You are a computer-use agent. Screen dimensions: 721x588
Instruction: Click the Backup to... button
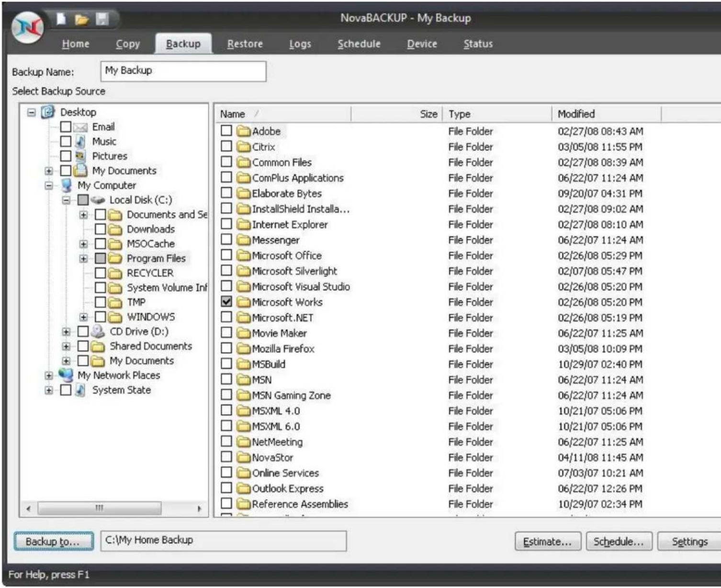[x=54, y=542]
